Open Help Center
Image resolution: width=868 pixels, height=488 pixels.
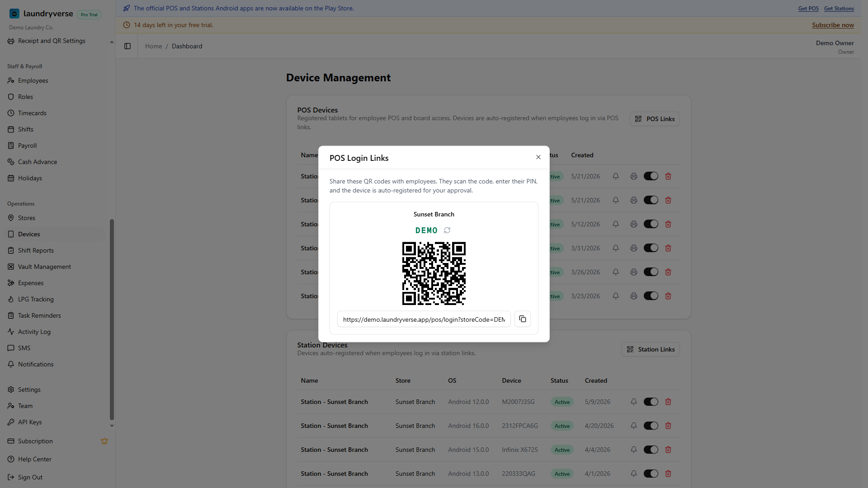(x=57, y=459)
